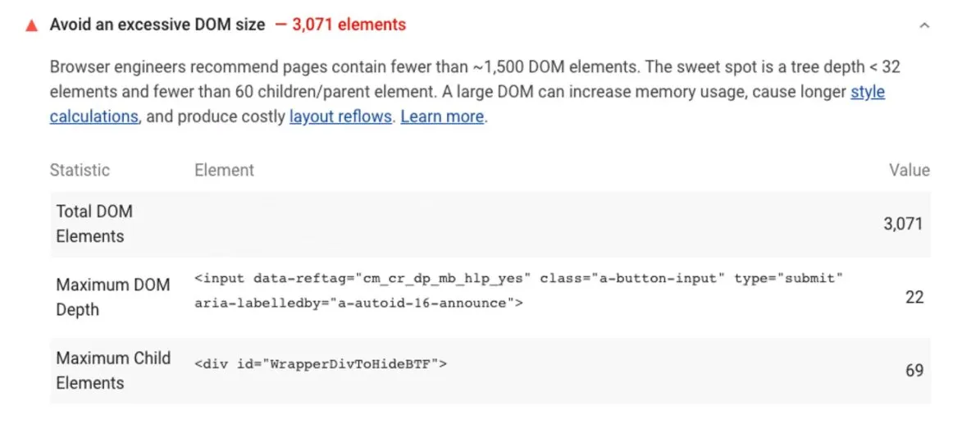Click the Element column header
This screenshot has height=447, width=980.
[x=225, y=170]
